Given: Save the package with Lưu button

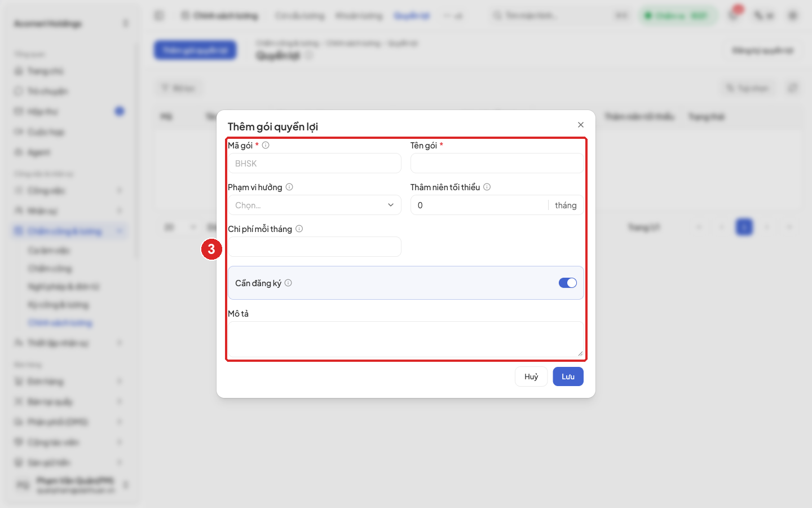Looking at the screenshot, I should [568, 376].
